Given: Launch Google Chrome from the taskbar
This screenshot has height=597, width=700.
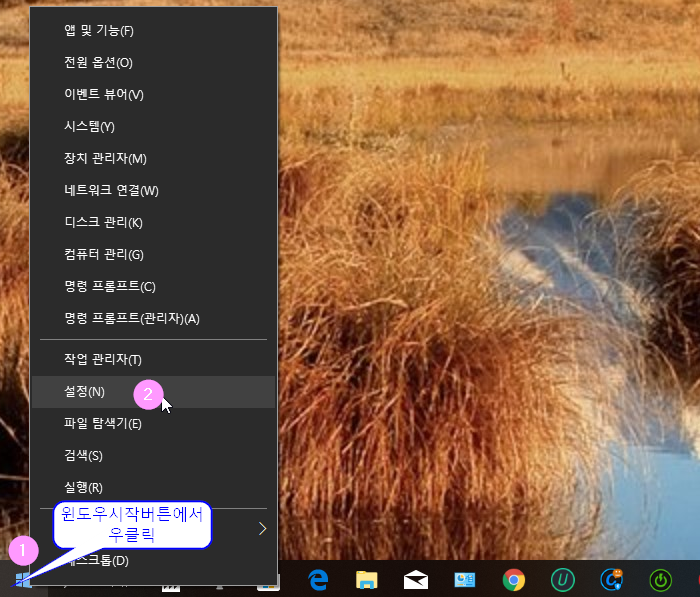Looking at the screenshot, I should 514,580.
